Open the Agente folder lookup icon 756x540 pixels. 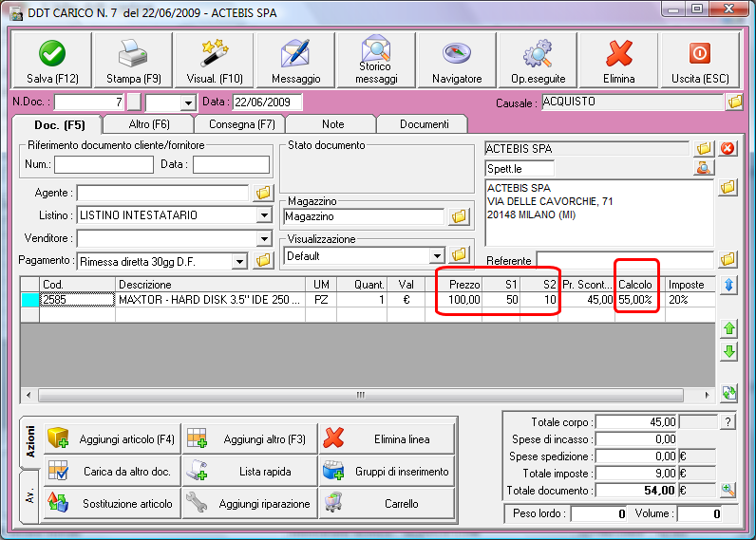point(263,193)
